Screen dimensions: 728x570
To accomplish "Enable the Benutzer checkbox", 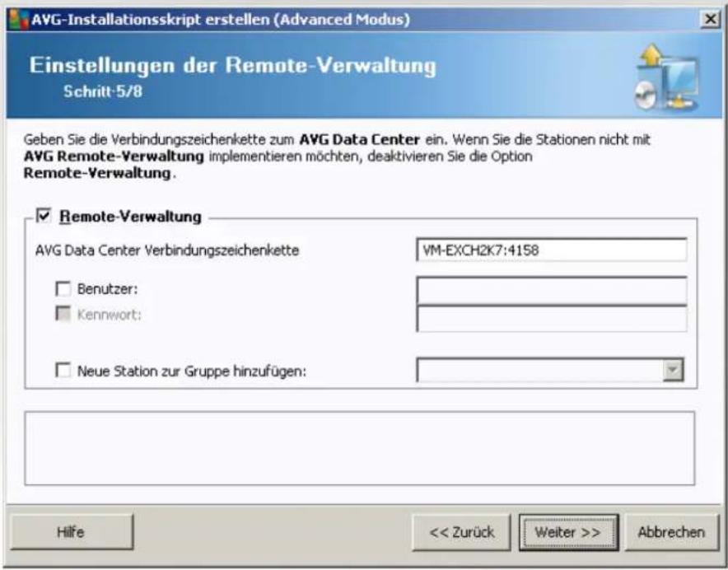I will point(63,288).
